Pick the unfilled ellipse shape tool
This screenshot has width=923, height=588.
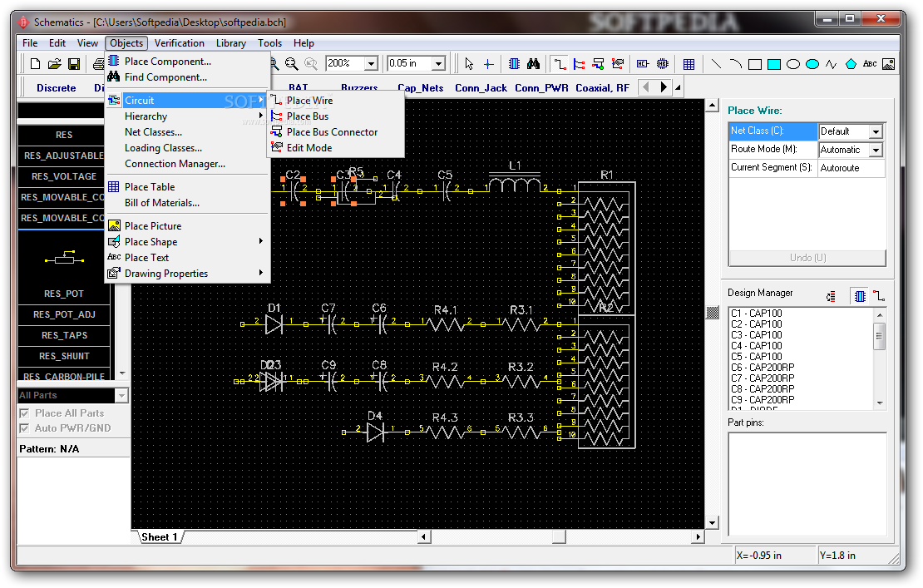793,64
